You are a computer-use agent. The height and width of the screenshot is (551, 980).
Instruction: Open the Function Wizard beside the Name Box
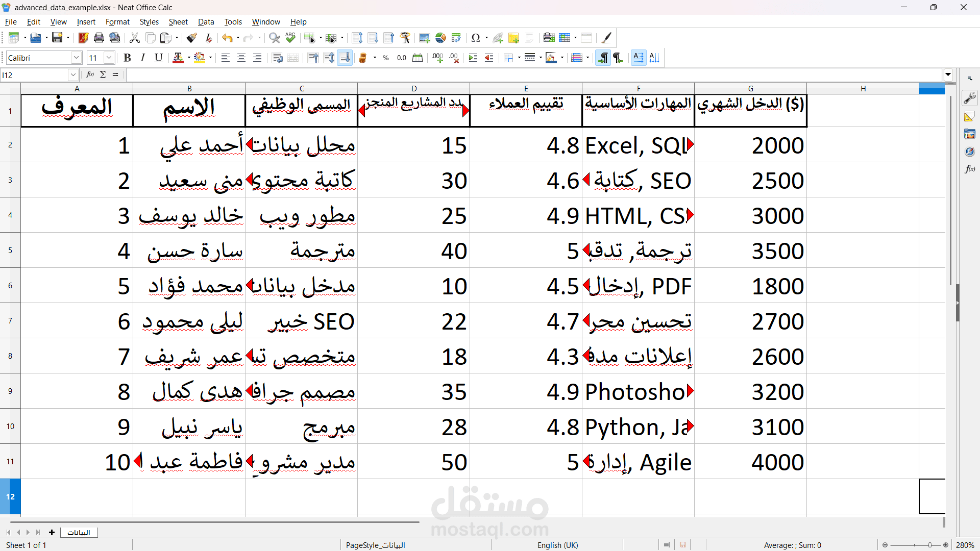tap(90, 74)
